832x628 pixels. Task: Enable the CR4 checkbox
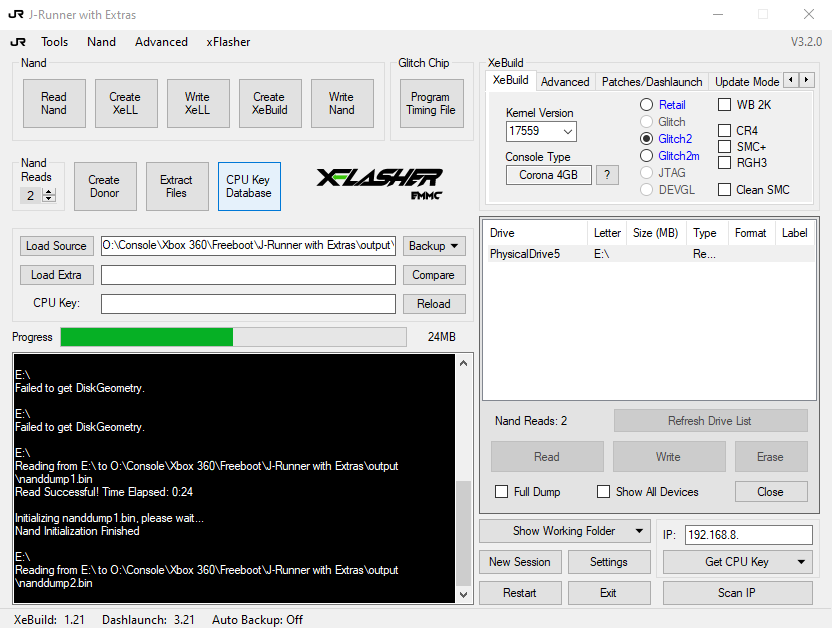pos(724,130)
